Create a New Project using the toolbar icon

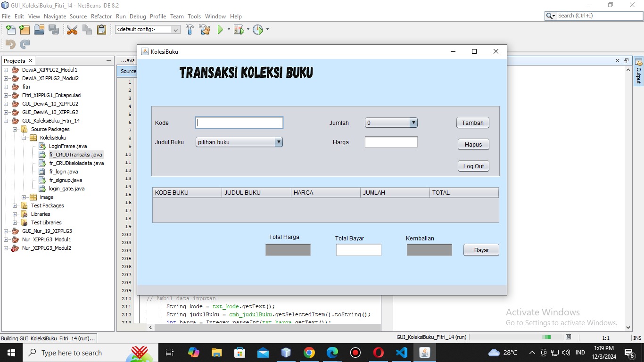24,29
